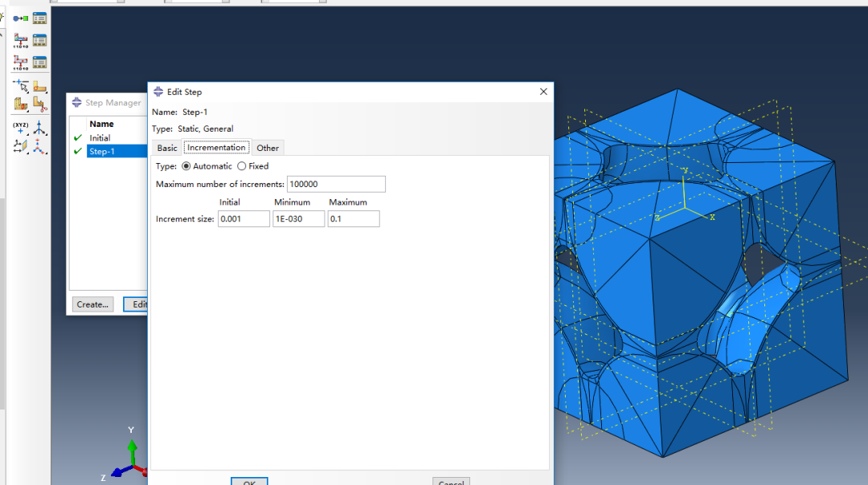Click the Create... button in Step Manager
The height and width of the screenshot is (485, 868).
point(92,304)
